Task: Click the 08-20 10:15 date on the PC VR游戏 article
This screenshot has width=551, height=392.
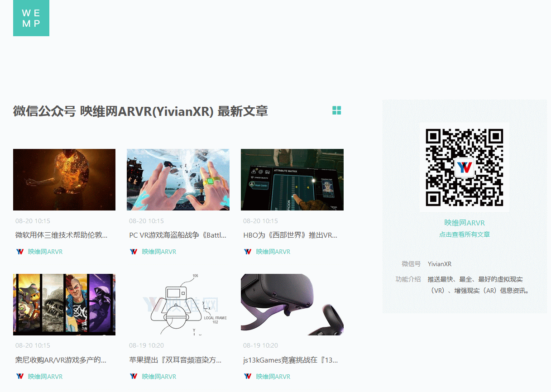Action: 146,221
